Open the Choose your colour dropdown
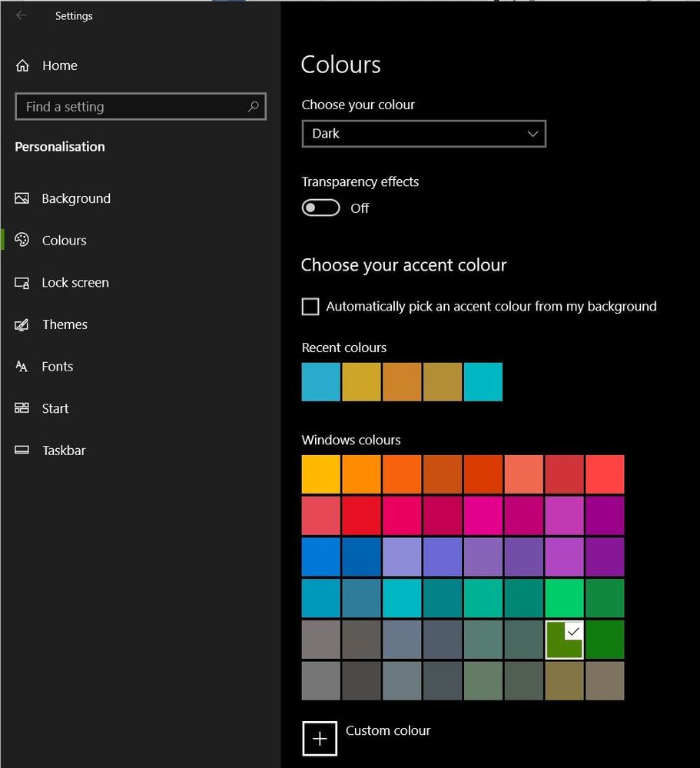 (x=423, y=134)
